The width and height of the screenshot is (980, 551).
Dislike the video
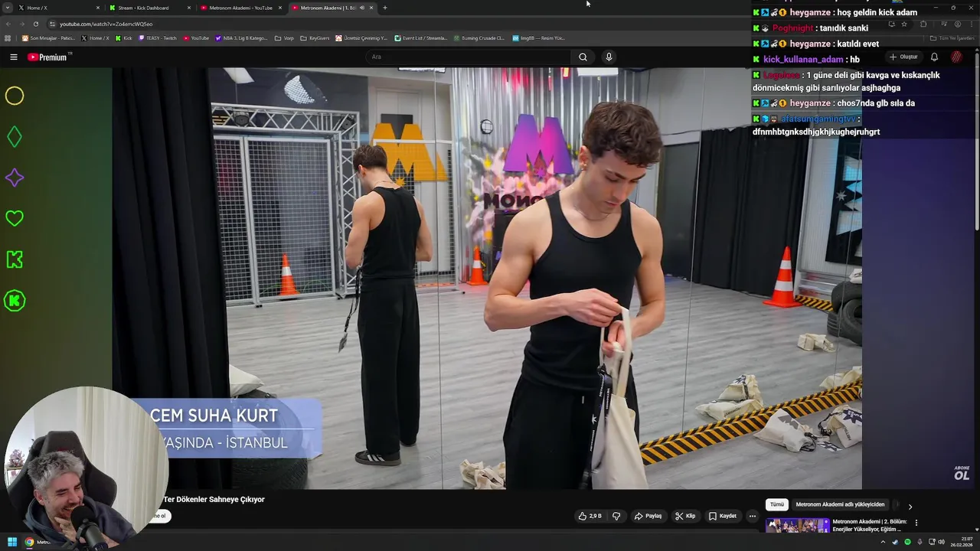(616, 516)
